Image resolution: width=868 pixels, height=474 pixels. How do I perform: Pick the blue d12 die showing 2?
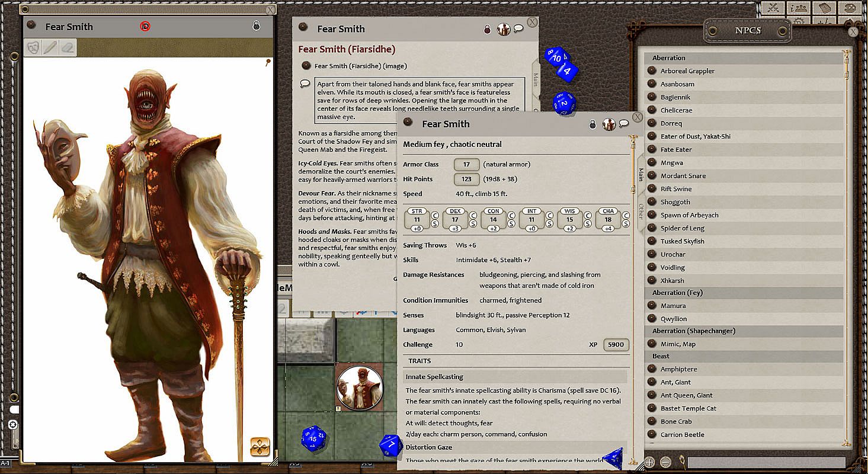[x=564, y=103]
